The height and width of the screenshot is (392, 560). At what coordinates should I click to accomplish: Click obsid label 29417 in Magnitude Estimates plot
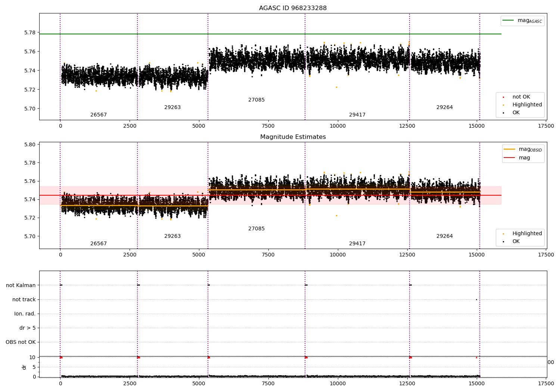pos(357,244)
